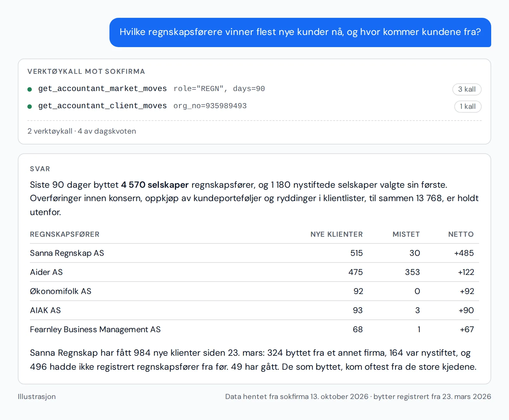Click the "SVAR" heading

(40, 169)
